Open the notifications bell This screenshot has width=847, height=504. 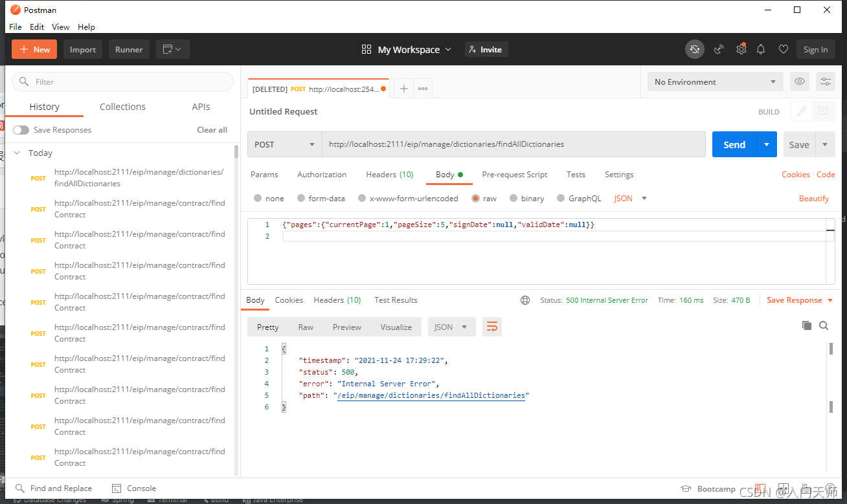[x=761, y=49]
